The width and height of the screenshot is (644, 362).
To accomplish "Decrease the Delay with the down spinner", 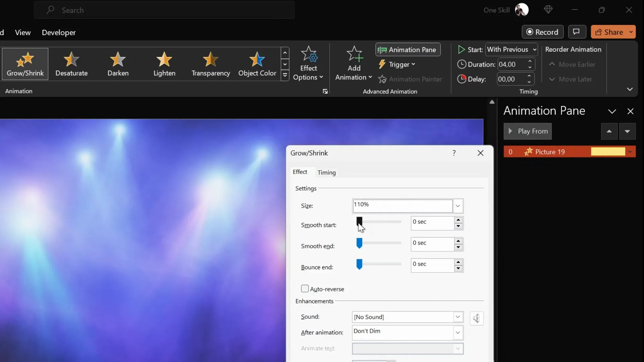I will tap(529, 82).
